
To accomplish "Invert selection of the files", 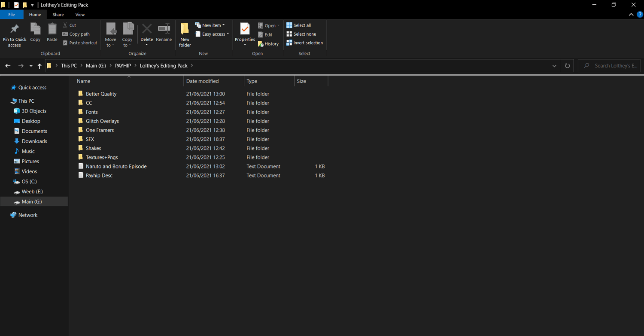I will pos(304,43).
